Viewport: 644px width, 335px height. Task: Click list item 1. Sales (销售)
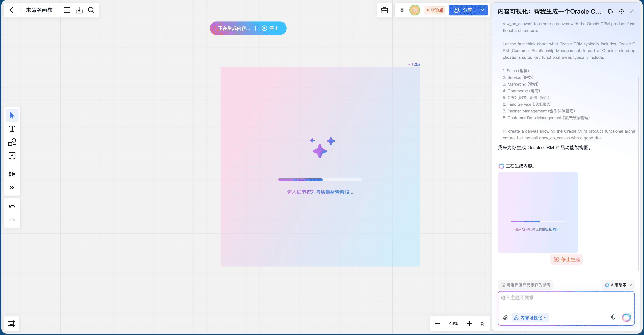pos(516,71)
